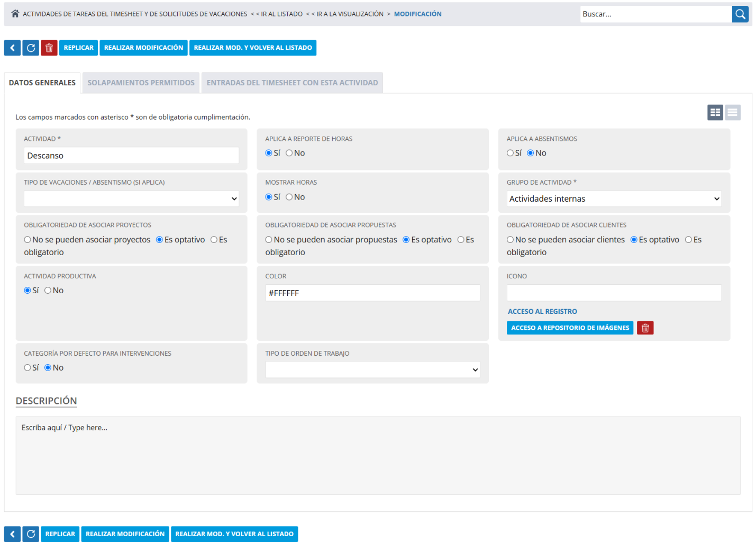The height and width of the screenshot is (542, 756).
Task: Click top Realizar Modificación button
Action: pos(143,48)
